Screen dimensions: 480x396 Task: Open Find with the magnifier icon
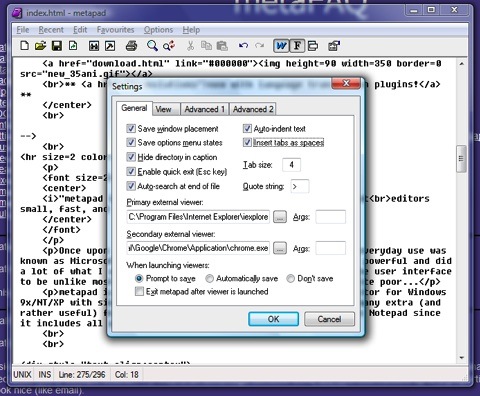(152, 46)
